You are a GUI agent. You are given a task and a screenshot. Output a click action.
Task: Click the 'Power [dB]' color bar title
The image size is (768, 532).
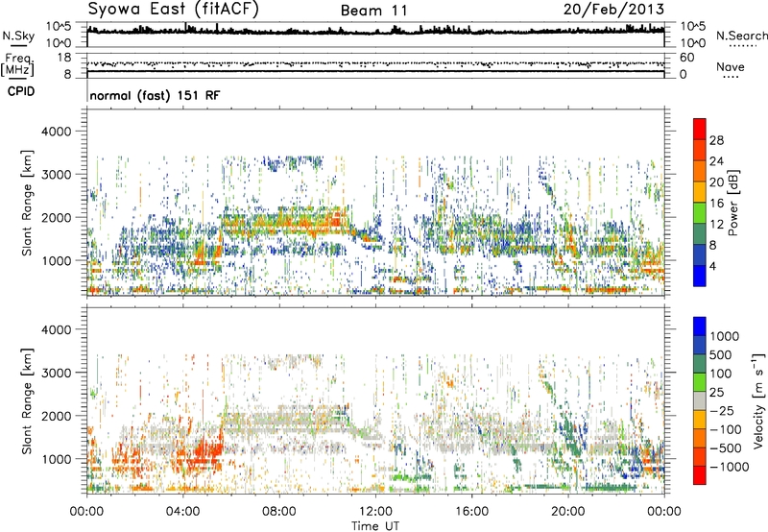coord(732,203)
